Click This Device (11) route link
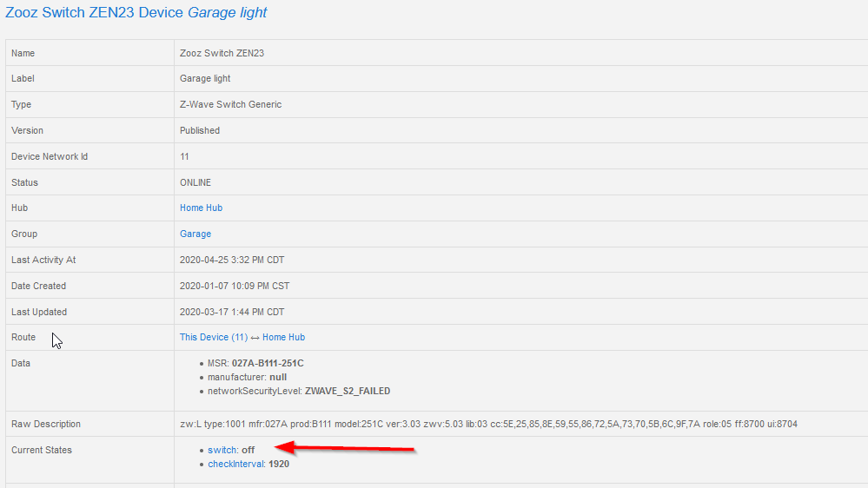 [214, 338]
